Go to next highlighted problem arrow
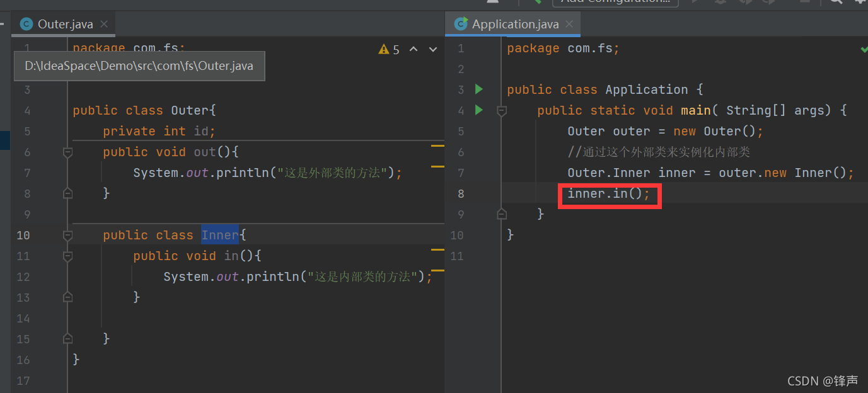This screenshot has width=868, height=393. point(433,49)
